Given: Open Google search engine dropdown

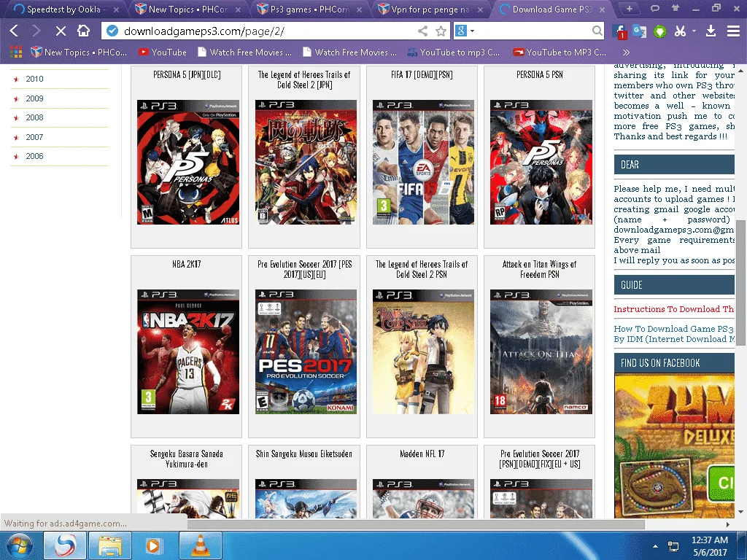Looking at the screenshot, I should point(473,31).
